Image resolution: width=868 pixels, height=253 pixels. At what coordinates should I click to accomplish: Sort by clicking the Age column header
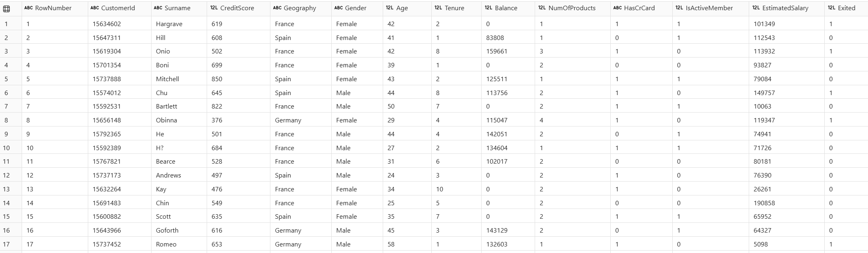pyautogui.click(x=399, y=7)
